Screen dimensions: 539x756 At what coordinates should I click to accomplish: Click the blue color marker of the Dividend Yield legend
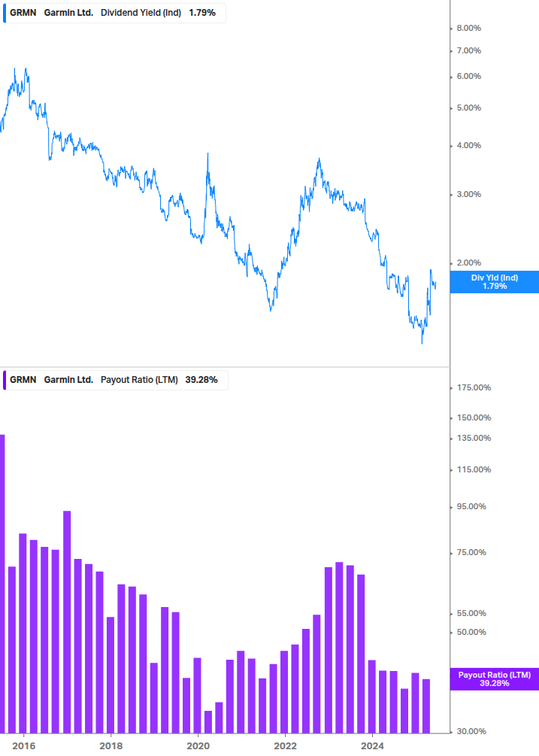(x=5, y=13)
